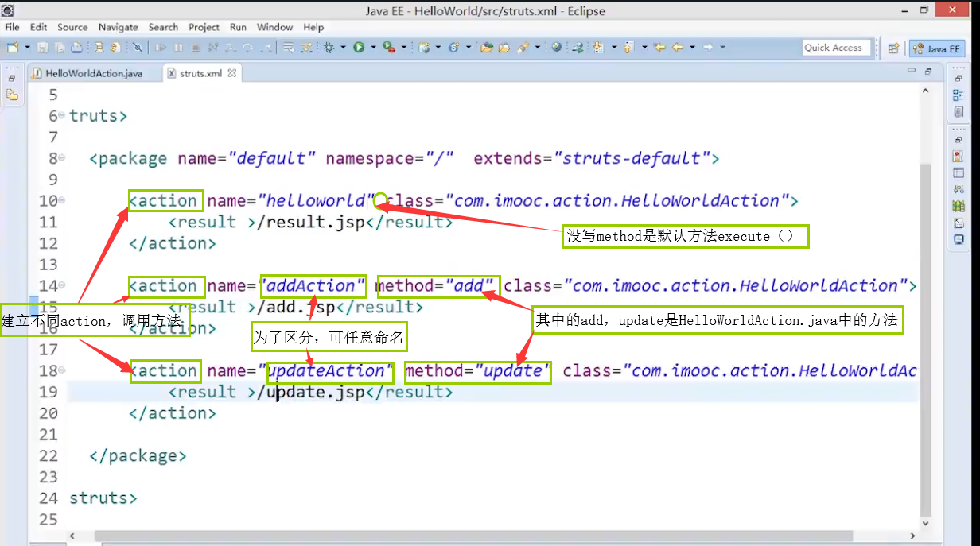980x546 pixels.
Task: Toggle Skip All Breakpoints
Action: (138, 48)
